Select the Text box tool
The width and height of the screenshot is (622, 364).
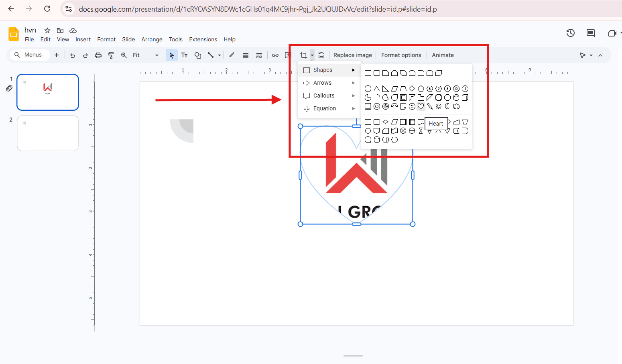tap(185, 55)
